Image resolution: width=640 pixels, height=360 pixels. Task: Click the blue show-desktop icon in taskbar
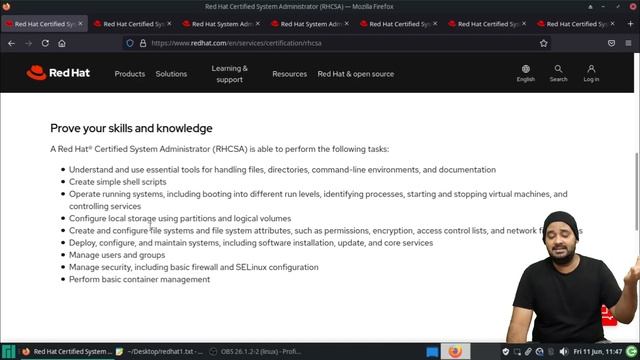(x=432, y=352)
